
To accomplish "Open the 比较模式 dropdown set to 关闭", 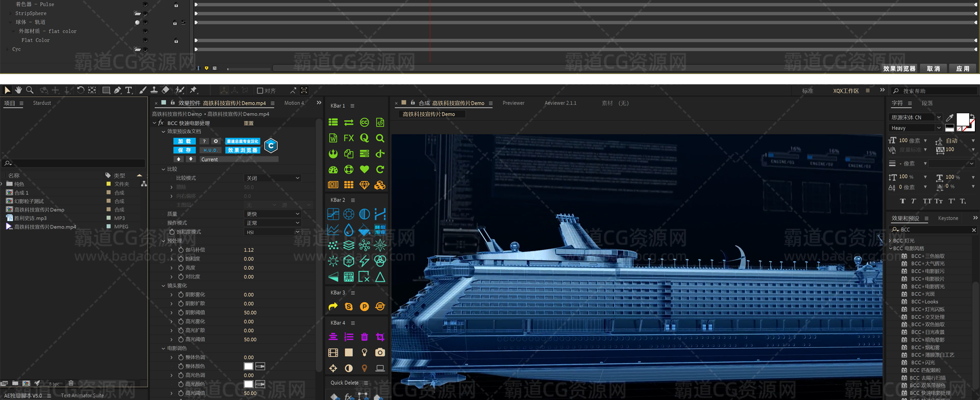I will click(x=273, y=178).
